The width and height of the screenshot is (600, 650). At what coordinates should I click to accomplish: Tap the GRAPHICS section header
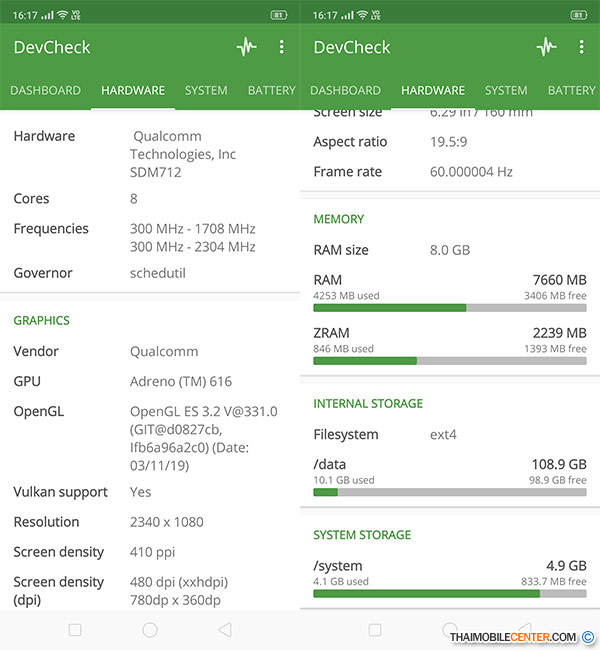click(41, 320)
